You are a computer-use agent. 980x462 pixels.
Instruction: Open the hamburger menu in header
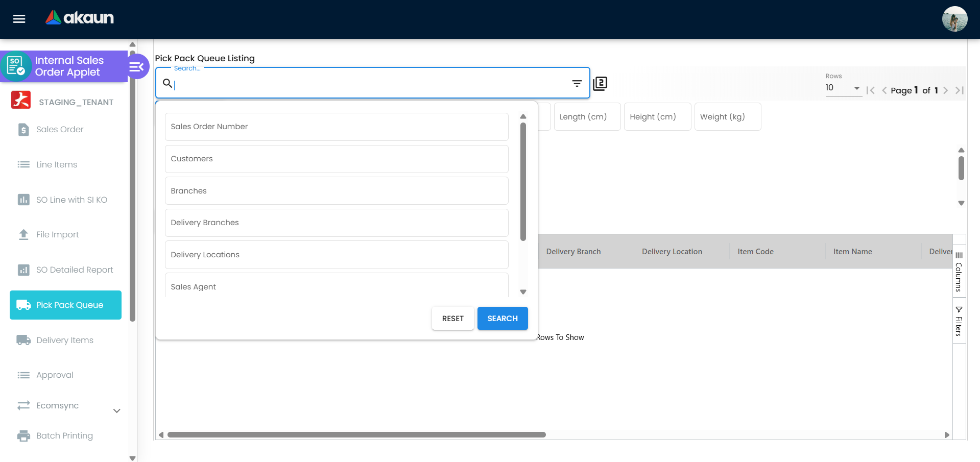pyautogui.click(x=19, y=19)
